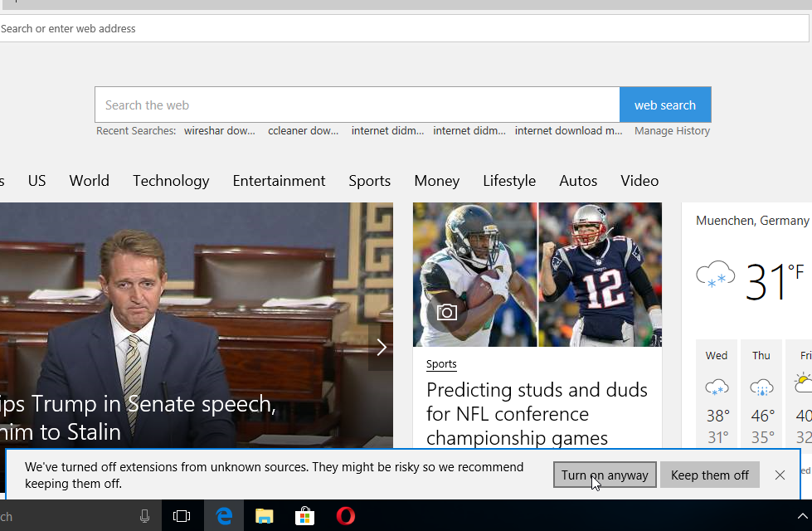This screenshot has width=812, height=531.
Task: Show hidden system tray icons
Action: (x=802, y=516)
